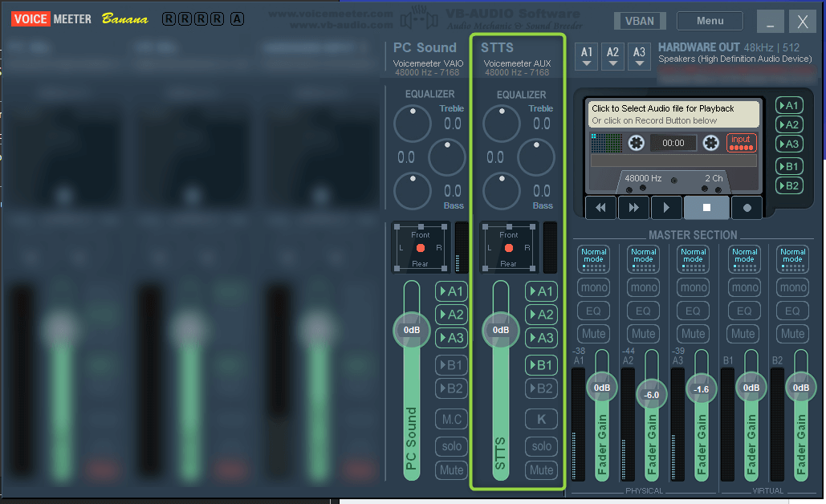This screenshot has width=826, height=504.
Task: Toggle A2 routing on STTS strip
Action: tap(541, 315)
